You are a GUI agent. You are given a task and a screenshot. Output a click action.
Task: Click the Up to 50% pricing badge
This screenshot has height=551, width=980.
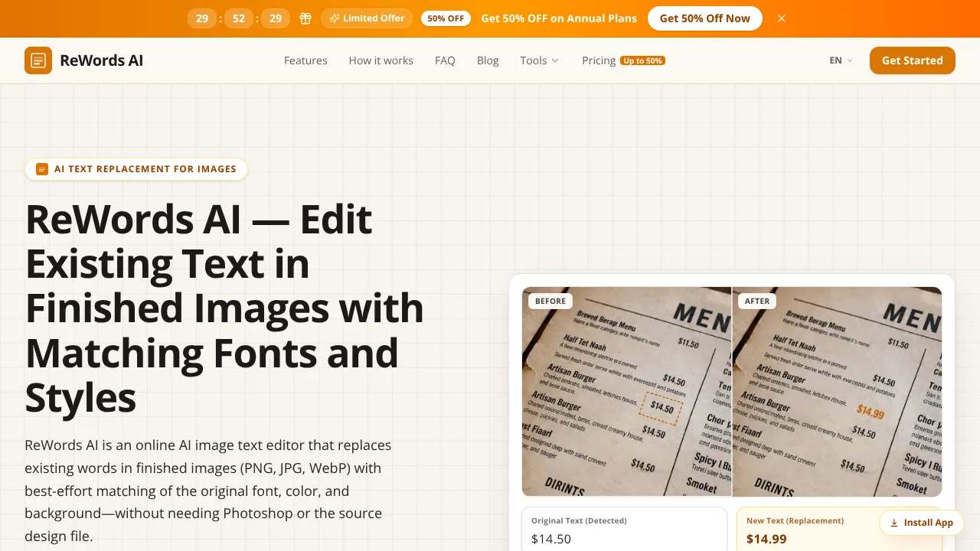coord(642,60)
